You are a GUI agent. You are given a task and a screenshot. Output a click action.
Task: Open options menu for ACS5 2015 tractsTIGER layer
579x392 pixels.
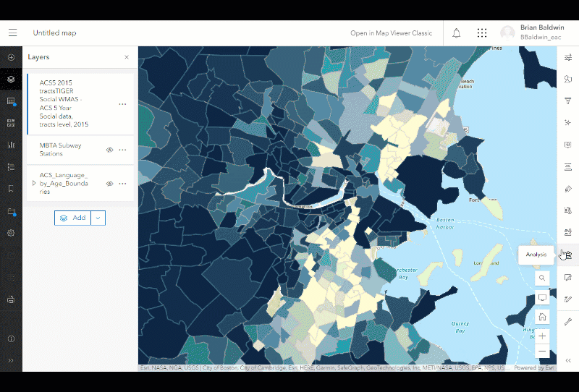(122, 104)
